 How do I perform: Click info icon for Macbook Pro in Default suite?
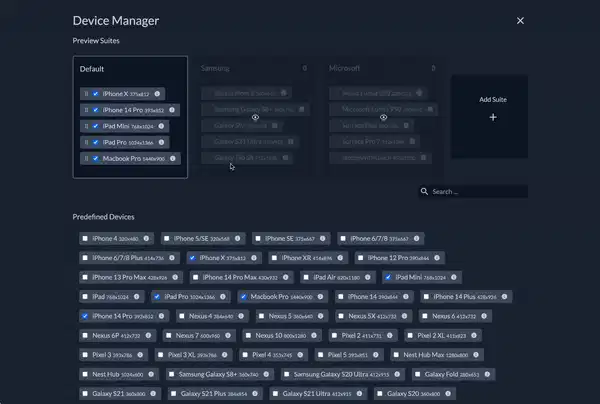(x=173, y=158)
